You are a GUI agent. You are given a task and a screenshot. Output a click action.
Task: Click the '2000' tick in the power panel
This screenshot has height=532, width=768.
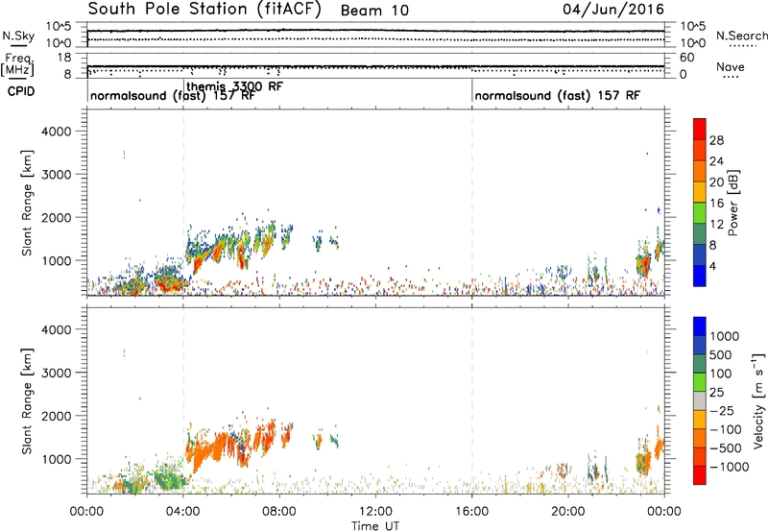click(56, 217)
